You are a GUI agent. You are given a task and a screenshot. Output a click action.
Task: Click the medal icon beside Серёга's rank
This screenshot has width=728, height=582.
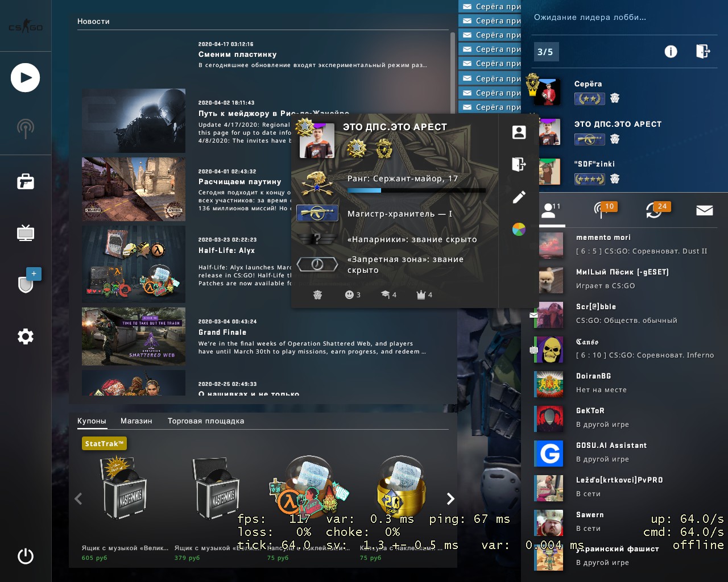point(615,98)
